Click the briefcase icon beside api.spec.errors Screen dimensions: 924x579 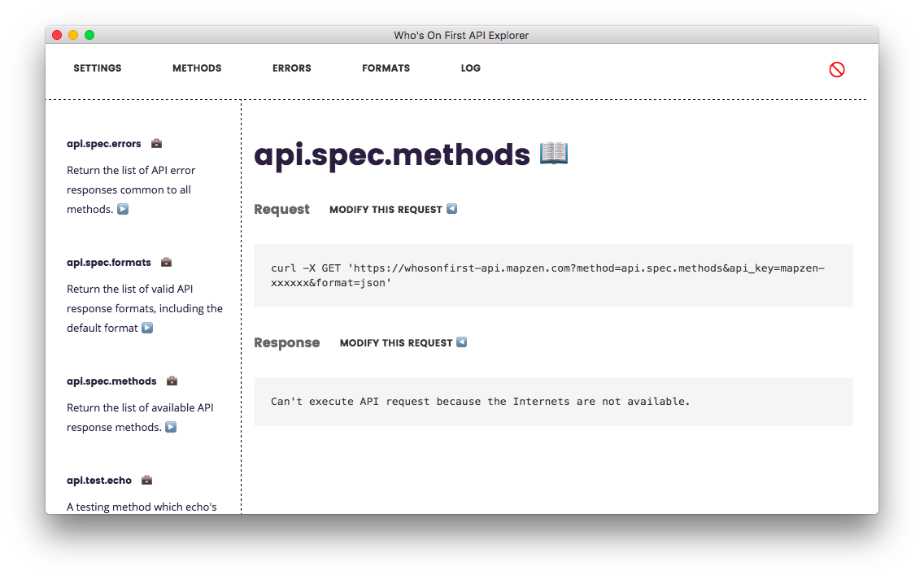click(x=156, y=144)
